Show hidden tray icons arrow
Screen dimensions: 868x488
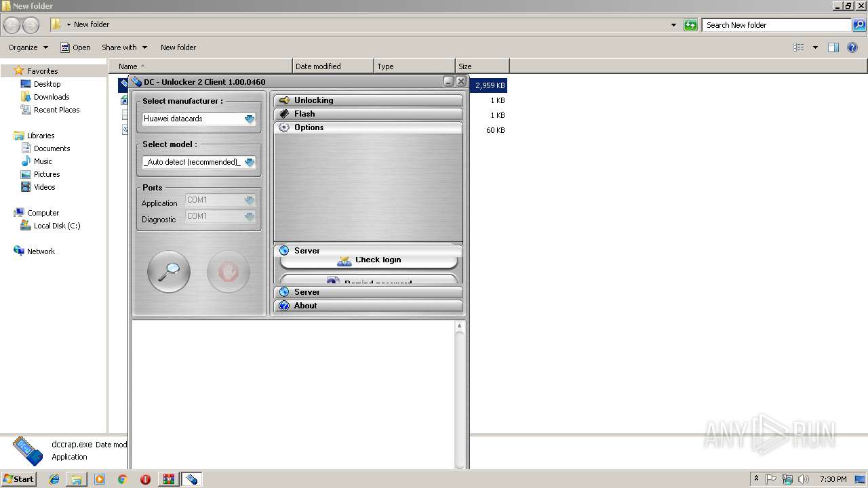tap(756, 479)
